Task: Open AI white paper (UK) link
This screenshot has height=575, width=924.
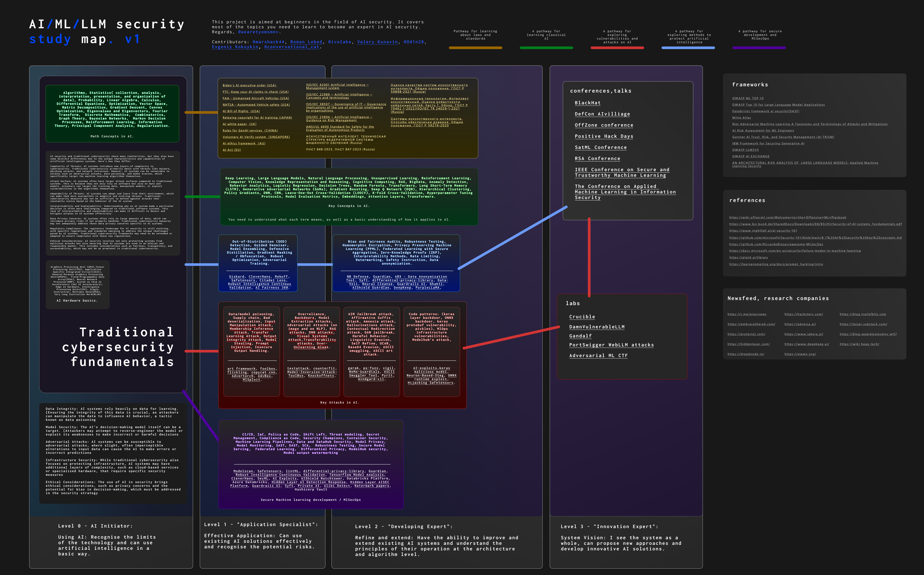Action: click(x=239, y=124)
